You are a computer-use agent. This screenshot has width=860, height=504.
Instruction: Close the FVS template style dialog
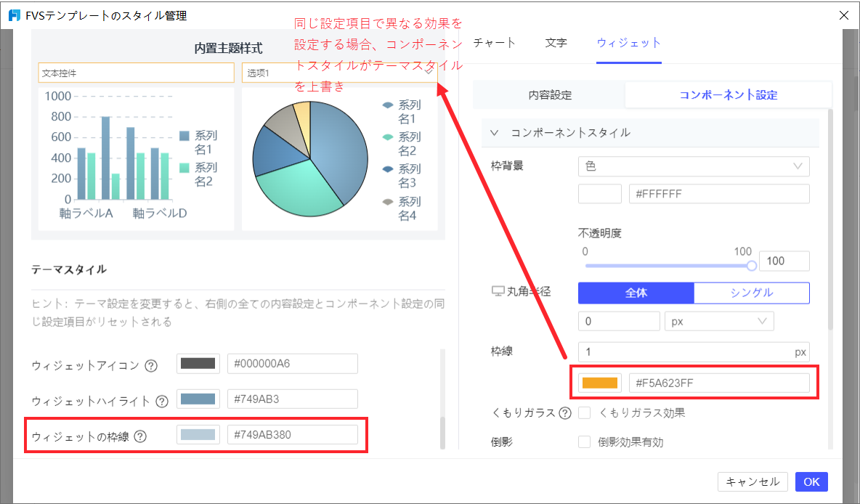(x=844, y=15)
